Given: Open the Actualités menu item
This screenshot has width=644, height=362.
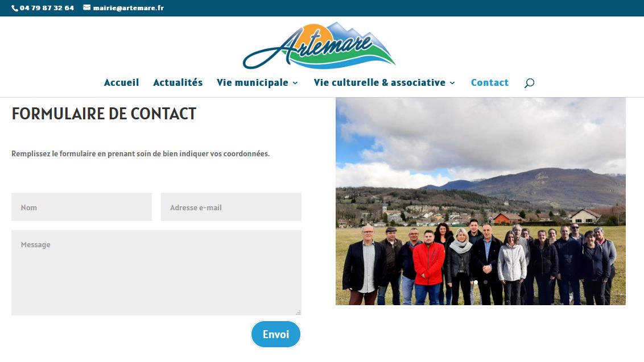Looking at the screenshot, I should pos(178,82).
